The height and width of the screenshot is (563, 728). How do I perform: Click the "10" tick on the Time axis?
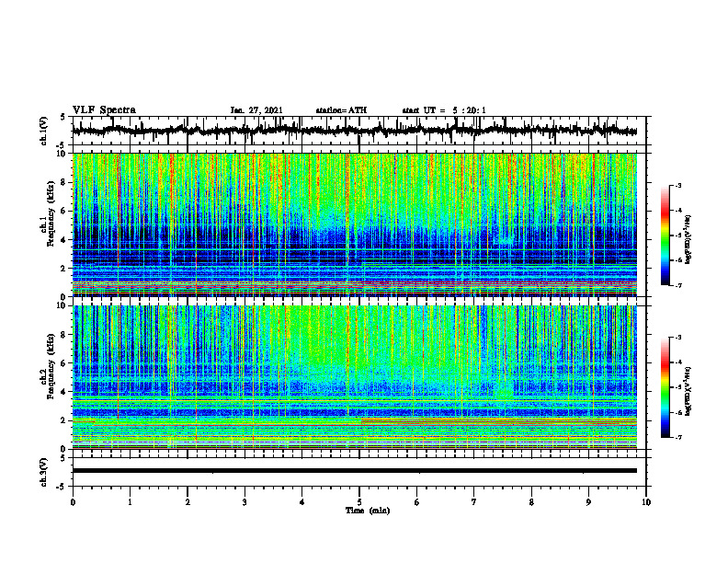pyautogui.click(x=646, y=502)
